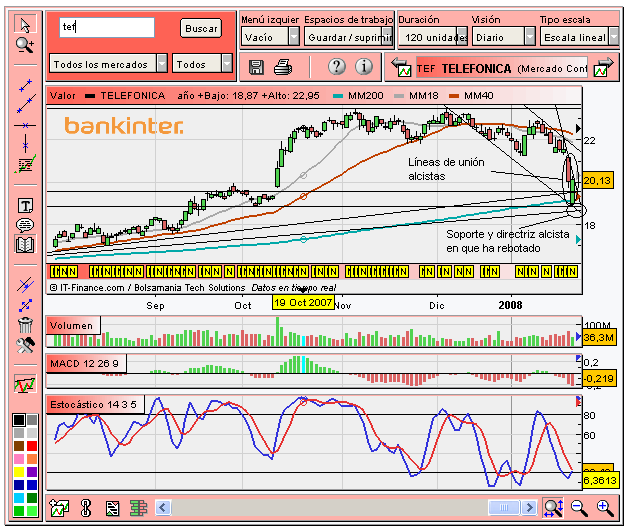The width and height of the screenshot is (629, 531).
Task: Click the scroll left arrow on bottom scrollbar
Action: 163,508
